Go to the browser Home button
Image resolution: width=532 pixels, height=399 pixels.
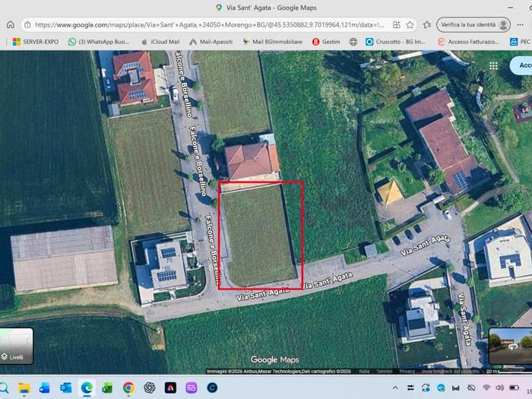tap(11, 25)
